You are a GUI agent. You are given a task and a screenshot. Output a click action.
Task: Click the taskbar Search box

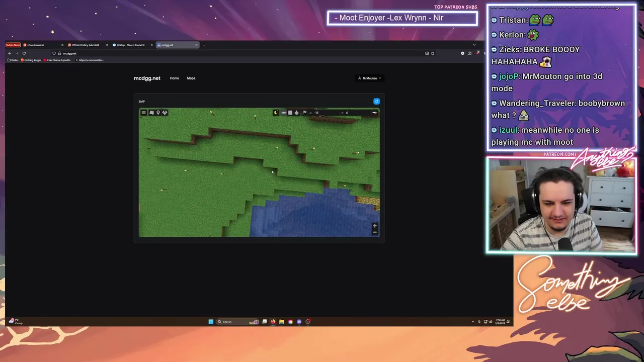[x=237, y=322]
